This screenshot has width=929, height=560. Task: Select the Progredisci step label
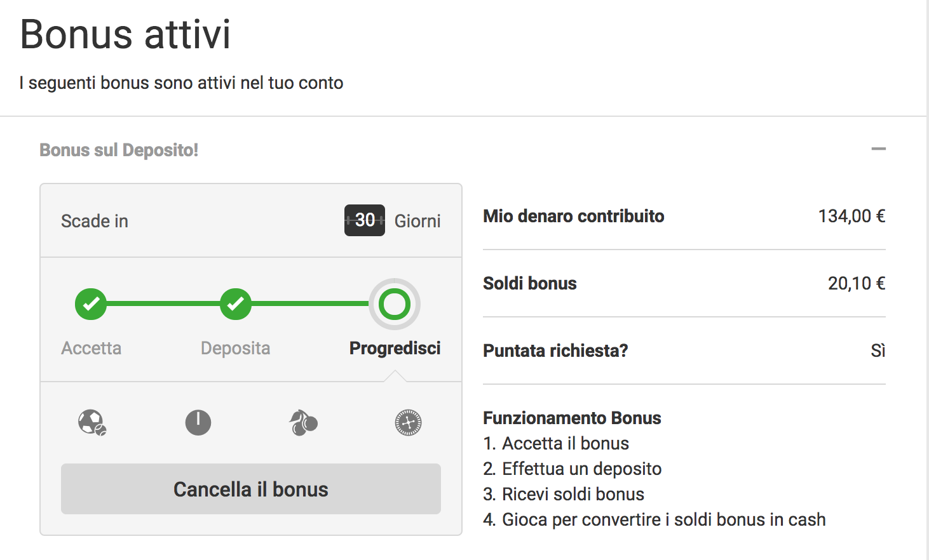point(395,348)
